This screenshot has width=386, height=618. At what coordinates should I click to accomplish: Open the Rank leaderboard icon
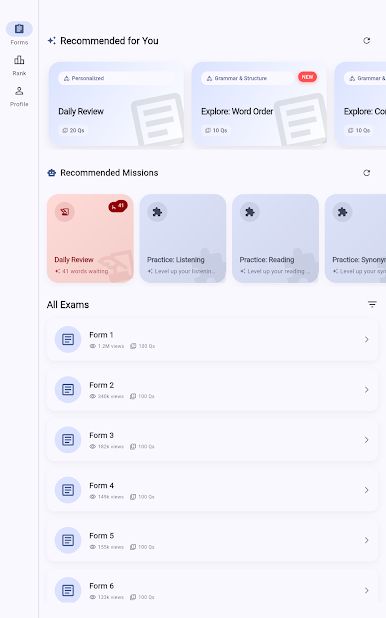[19, 60]
